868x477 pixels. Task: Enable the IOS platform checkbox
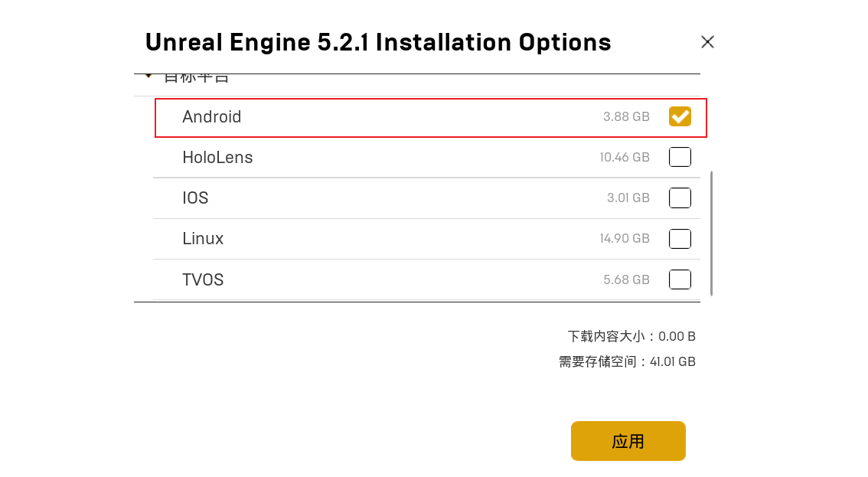(x=680, y=198)
